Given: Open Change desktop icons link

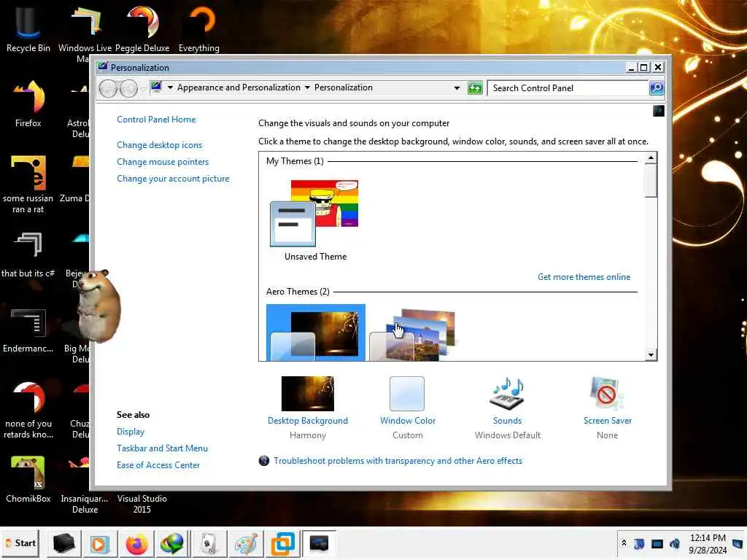Looking at the screenshot, I should point(159,145).
